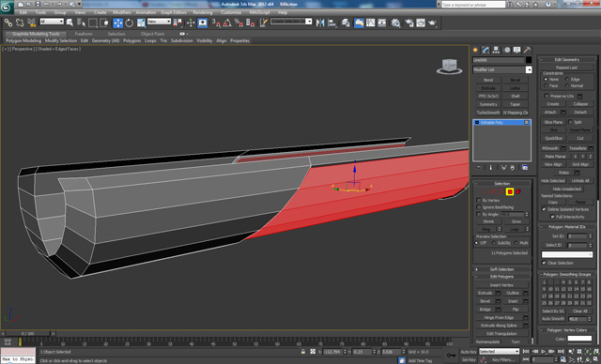This screenshot has height=364, width=601.
Task: Click the Mirror tool icon
Action: 320,23
